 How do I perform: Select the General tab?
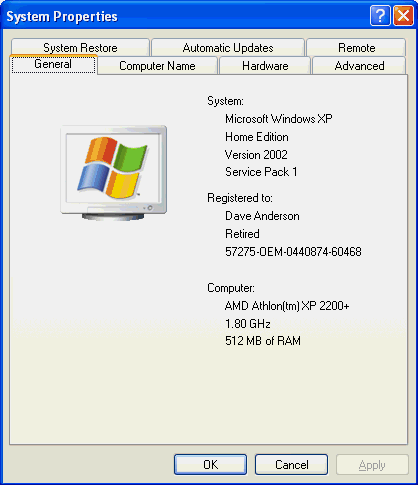point(53,64)
